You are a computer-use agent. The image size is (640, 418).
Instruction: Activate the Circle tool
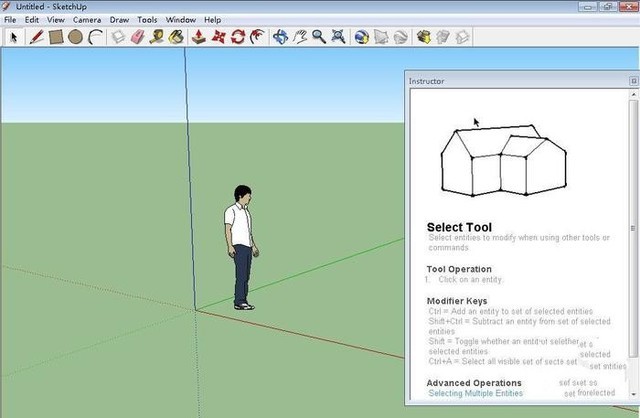tap(75, 37)
